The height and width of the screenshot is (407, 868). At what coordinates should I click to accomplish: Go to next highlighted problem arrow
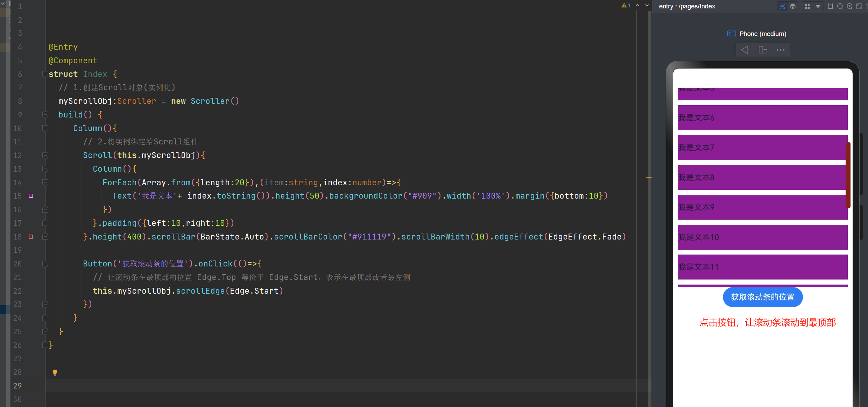(647, 5)
